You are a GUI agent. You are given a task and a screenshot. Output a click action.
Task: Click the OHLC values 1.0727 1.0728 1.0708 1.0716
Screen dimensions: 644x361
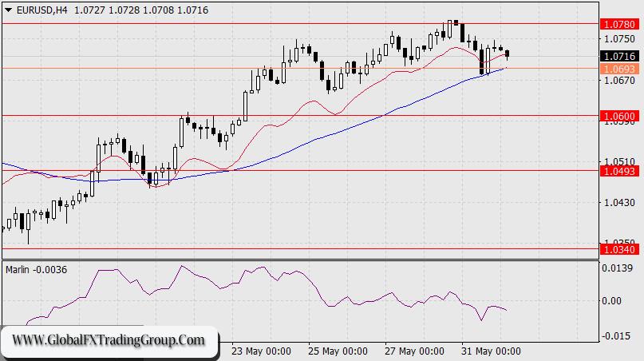point(141,10)
